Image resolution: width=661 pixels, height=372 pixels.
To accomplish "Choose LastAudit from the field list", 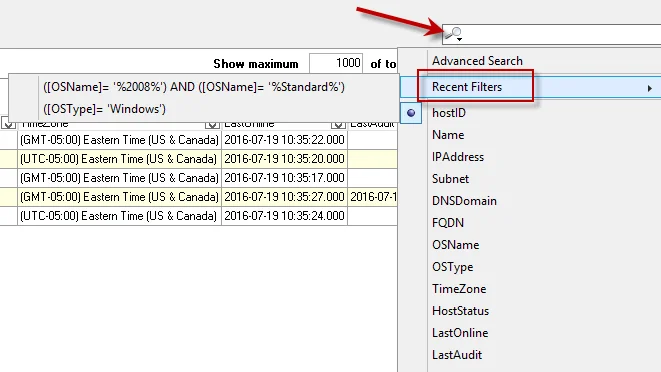I will 457,355.
